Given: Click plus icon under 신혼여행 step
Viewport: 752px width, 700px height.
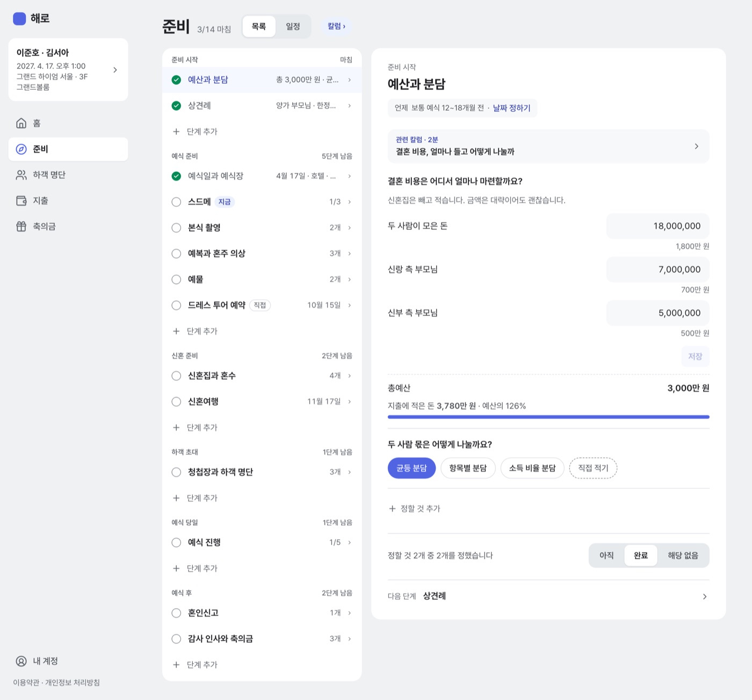Looking at the screenshot, I should click(x=176, y=428).
